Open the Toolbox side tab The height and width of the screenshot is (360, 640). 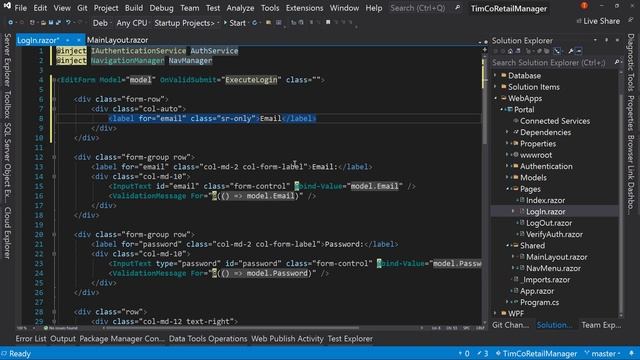7,104
